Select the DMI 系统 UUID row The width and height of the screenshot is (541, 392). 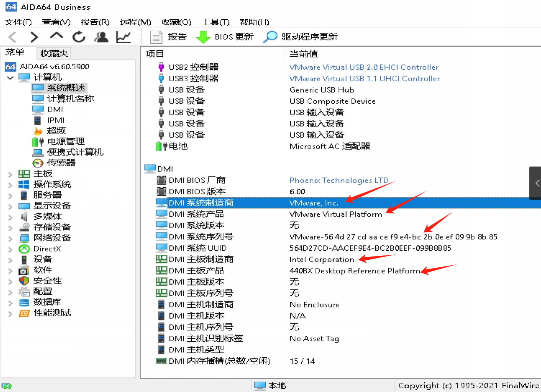tap(348, 248)
